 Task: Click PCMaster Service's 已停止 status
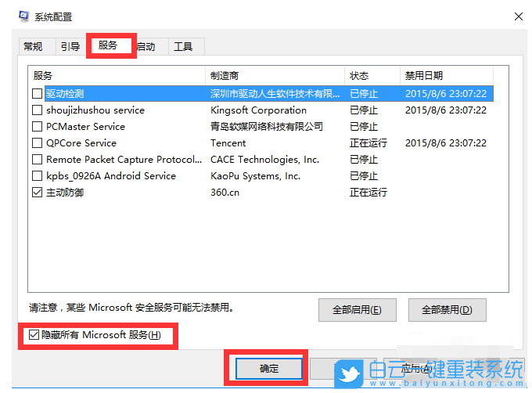click(364, 127)
